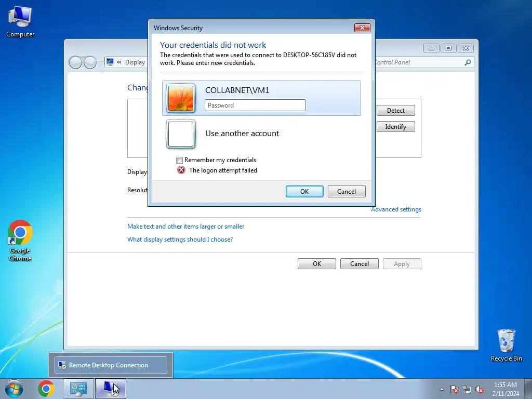
Task: Click Cancel in the Windows Security dialog
Action: 347,191
